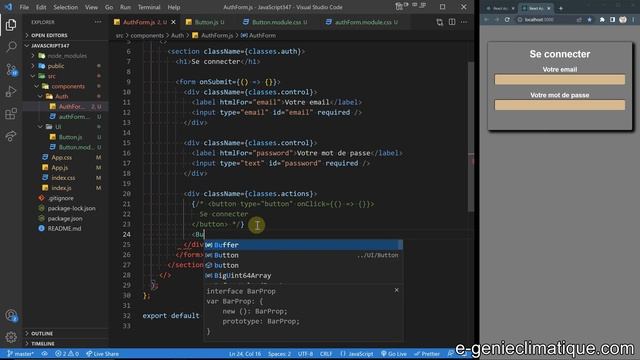The image size is (640, 360).
Task: Open the Explorer view in activity bar
Action: click(x=11, y=25)
